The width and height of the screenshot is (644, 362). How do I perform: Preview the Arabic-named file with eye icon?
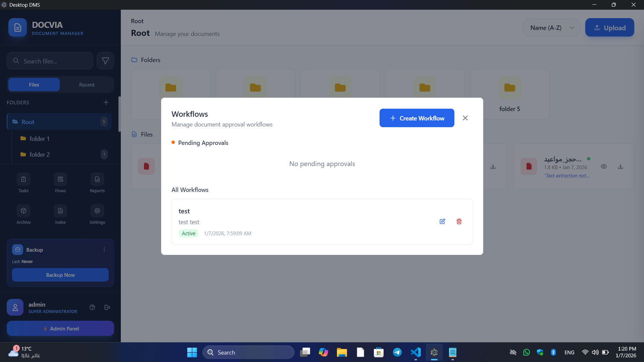pyautogui.click(x=604, y=166)
